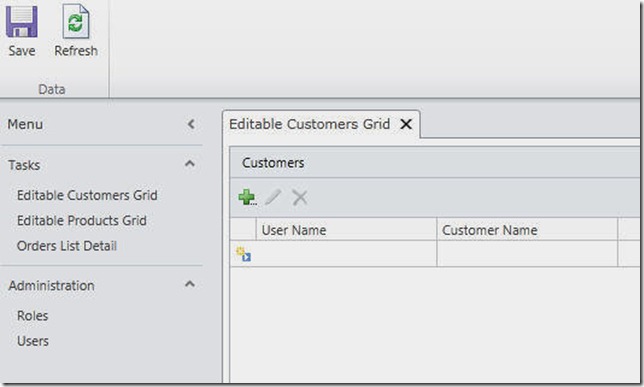The width and height of the screenshot is (644, 387).
Task: Open Orders List Detail
Action: 67,246
